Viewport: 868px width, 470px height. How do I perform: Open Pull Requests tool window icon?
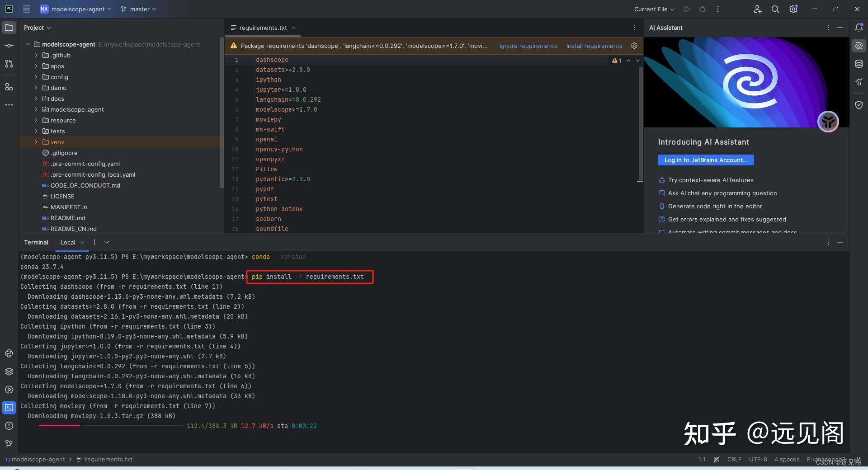point(9,64)
